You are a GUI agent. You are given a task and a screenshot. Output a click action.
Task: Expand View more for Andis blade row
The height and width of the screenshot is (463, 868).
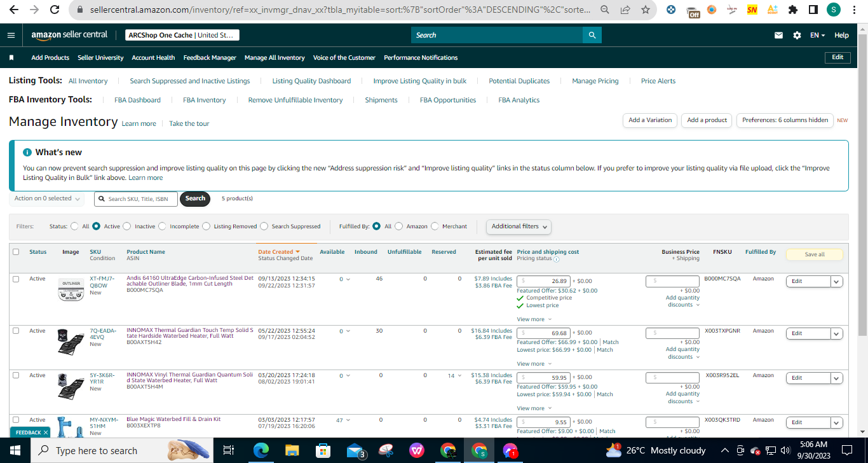pyautogui.click(x=534, y=319)
